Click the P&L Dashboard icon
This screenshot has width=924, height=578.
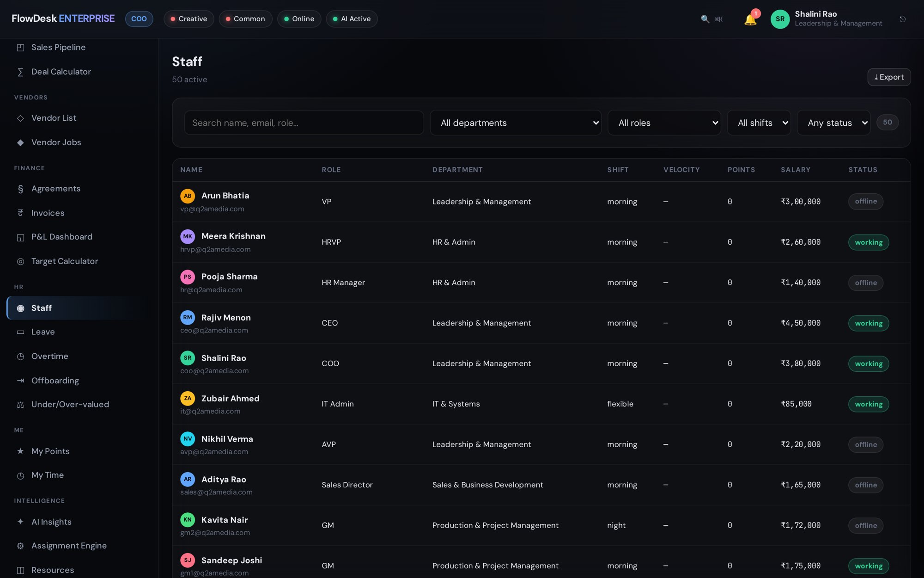(20, 237)
